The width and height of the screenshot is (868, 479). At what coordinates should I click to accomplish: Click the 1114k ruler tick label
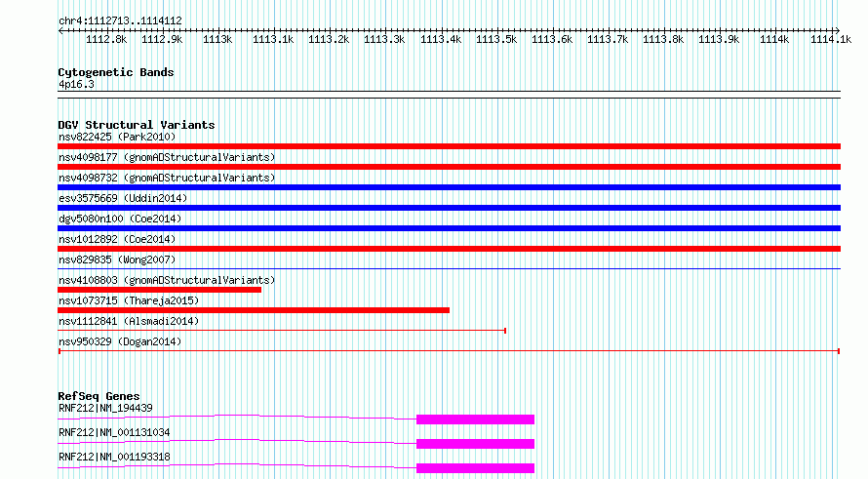774,39
